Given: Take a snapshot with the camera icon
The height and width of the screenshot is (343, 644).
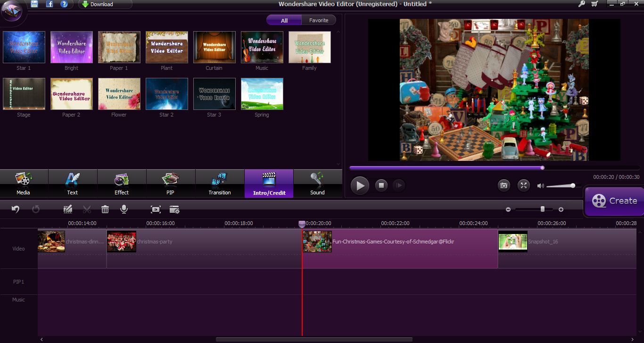Looking at the screenshot, I should [504, 185].
